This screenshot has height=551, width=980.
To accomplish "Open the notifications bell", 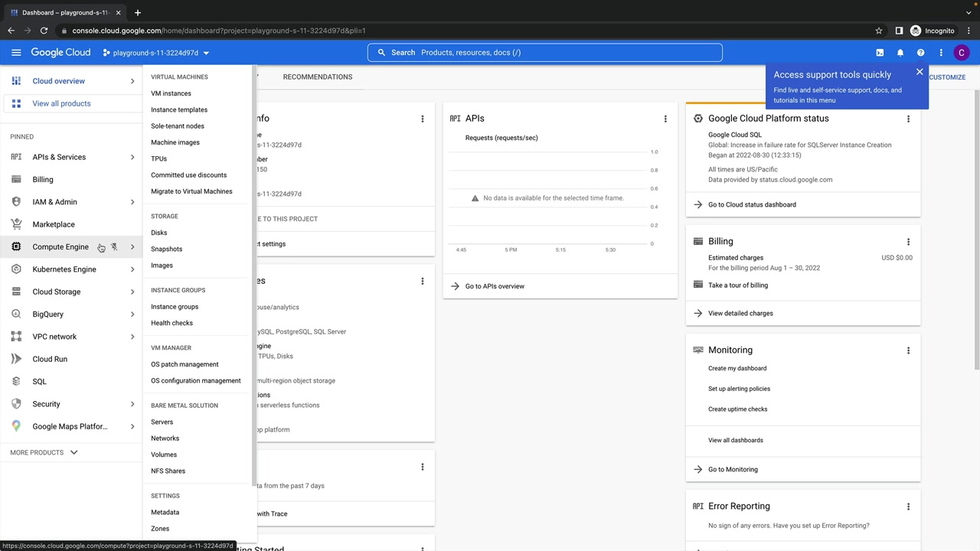I will pyautogui.click(x=900, y=53).
